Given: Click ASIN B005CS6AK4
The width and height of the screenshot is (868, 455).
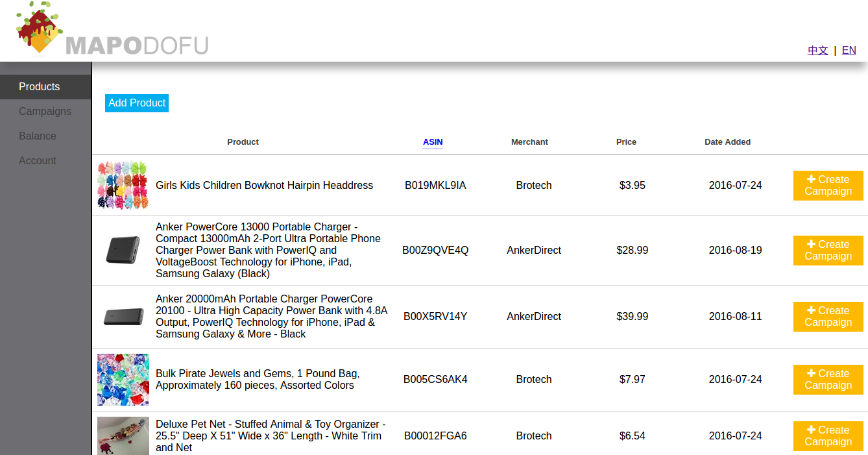Looking at the screenshot, I should click(435, 380).
